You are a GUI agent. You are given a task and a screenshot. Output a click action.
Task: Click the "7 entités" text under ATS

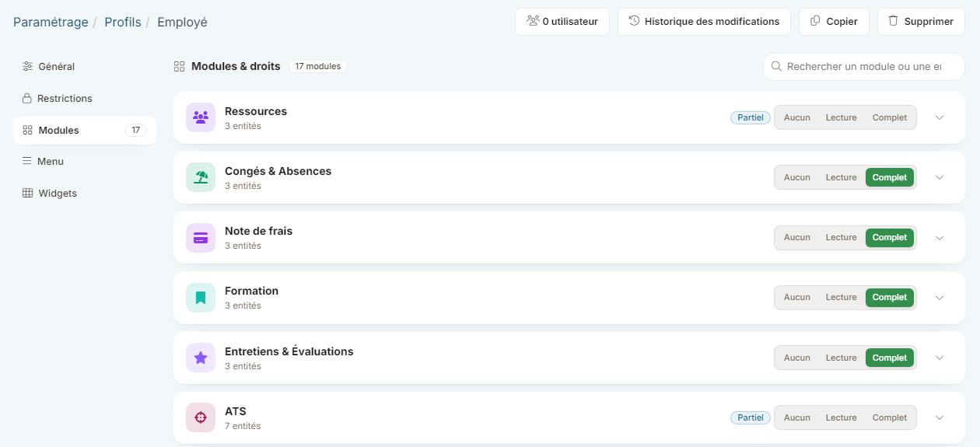[243, 426]
